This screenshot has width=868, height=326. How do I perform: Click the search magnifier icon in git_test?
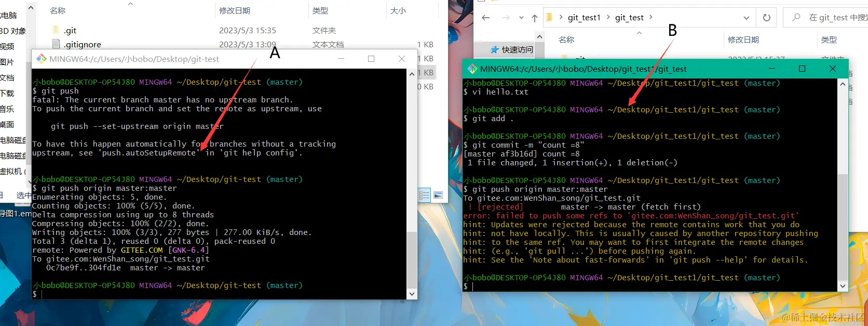(796, 18)
